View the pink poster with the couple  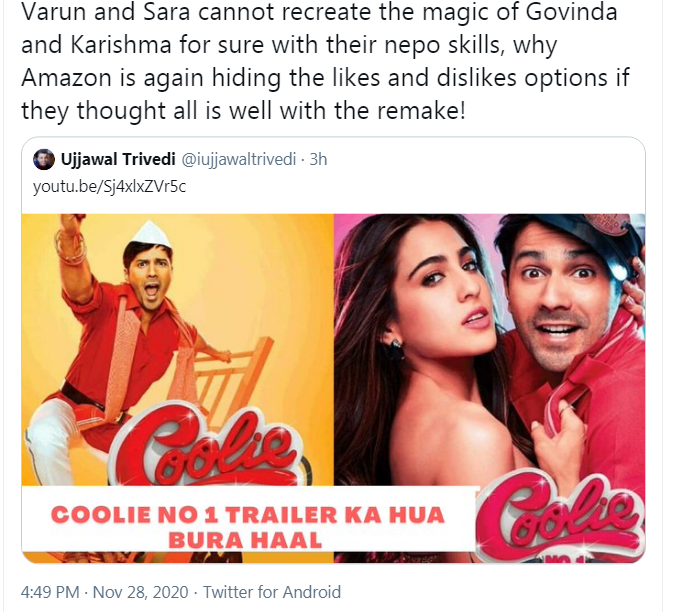pos(489,350)
